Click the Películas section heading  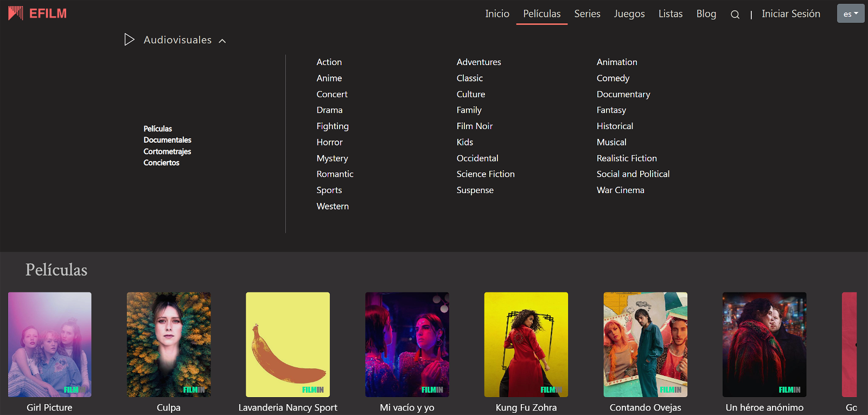56,270
